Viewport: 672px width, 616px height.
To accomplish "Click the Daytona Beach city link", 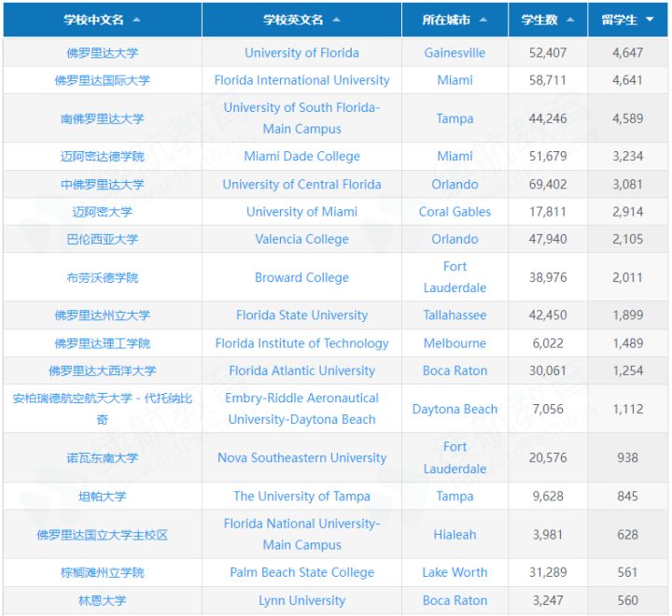I will (455, 409).
